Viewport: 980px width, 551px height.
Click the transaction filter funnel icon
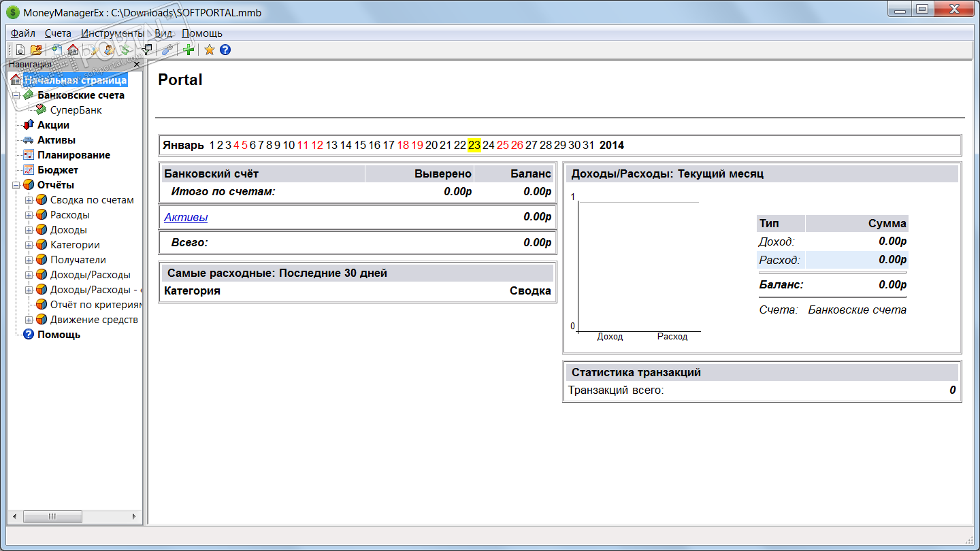coord(146,50)
